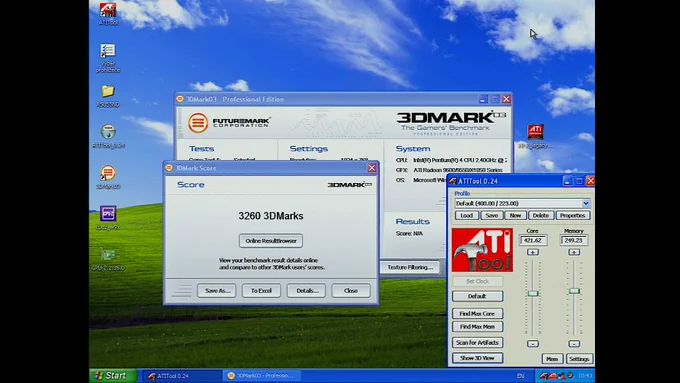Click the Memory clock slider handle
Image resolution: width=680 pixels, height=383 pixels.
574,291
